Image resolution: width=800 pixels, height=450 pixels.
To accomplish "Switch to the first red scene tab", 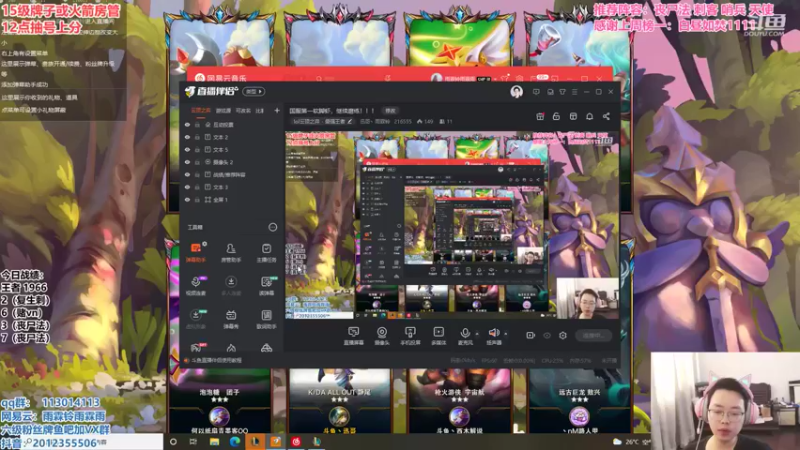I will pyautogui.click(x=201, y=110).
